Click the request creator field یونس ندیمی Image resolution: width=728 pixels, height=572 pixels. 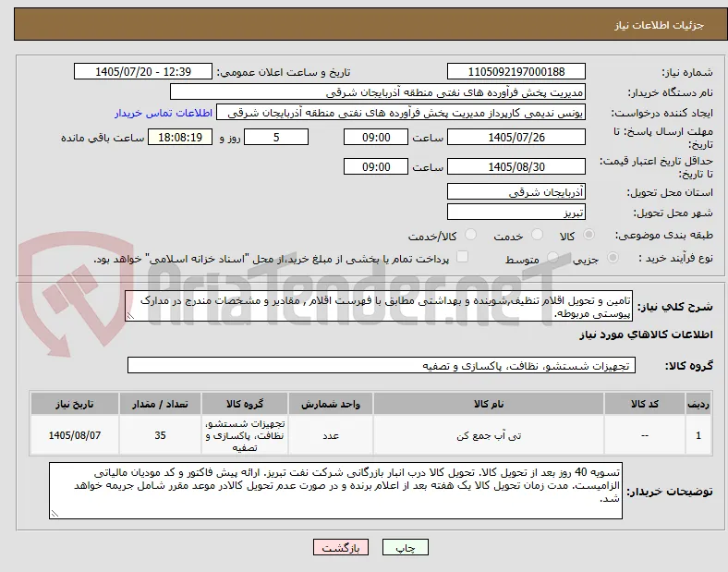pos(401,113)
